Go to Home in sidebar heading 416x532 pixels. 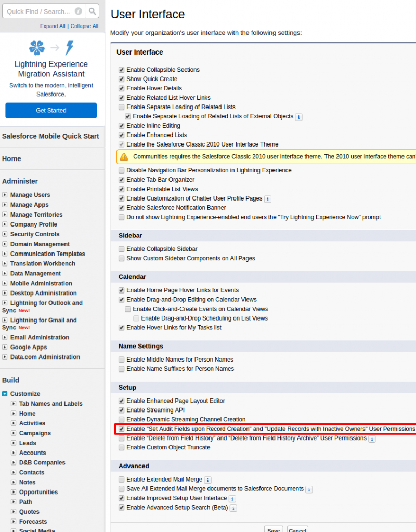click(11, 159)
